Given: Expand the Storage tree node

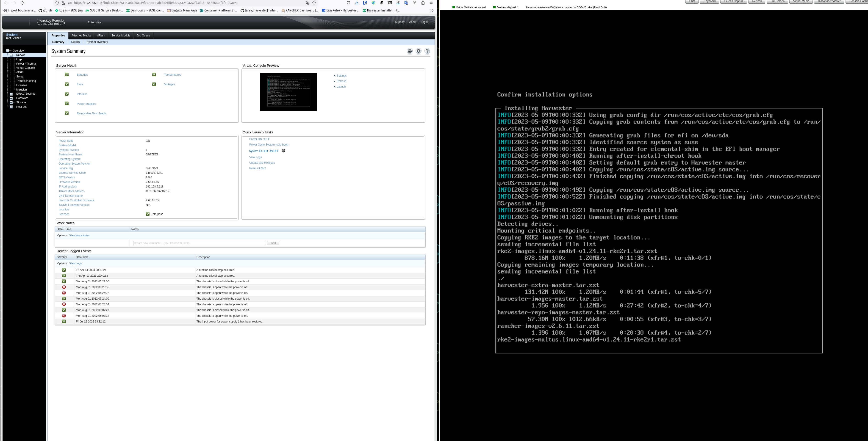Looking at the screenshot, I should point(11,102).
